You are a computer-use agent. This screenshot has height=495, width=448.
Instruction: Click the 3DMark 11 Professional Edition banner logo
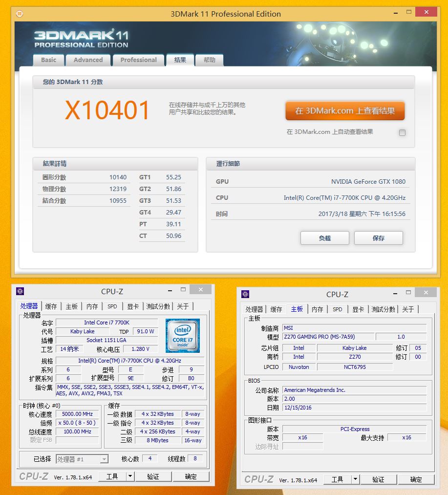pyautogui.click(x=82, y=38)
